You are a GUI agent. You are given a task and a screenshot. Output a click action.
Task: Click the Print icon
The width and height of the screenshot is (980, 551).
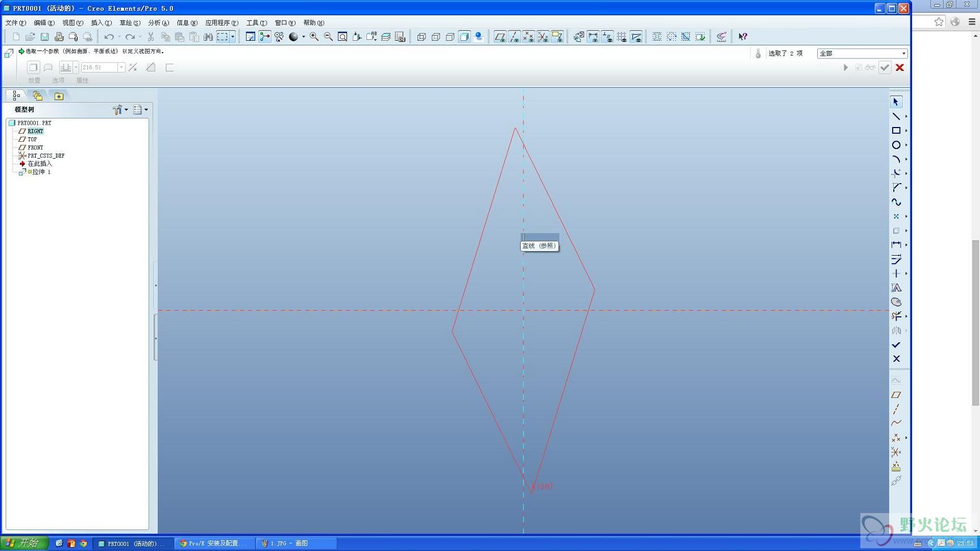click(x=59, y=37)
